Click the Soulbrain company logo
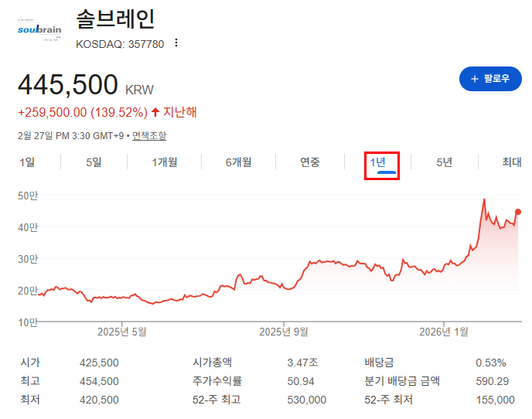Screen dimensions: 532x419 (39, 29)
